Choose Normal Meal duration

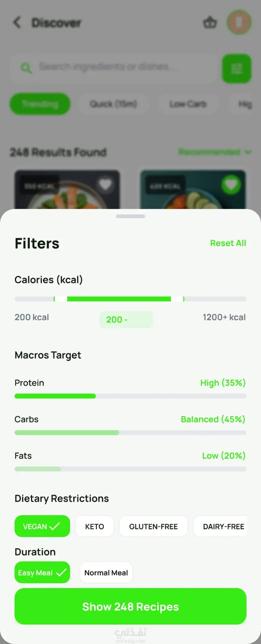[106, 572]
